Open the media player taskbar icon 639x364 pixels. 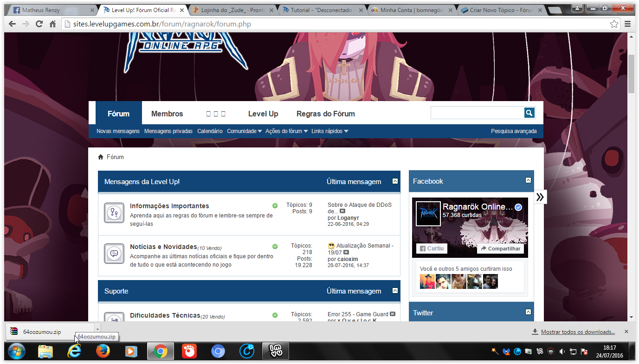tap(131, 352)
